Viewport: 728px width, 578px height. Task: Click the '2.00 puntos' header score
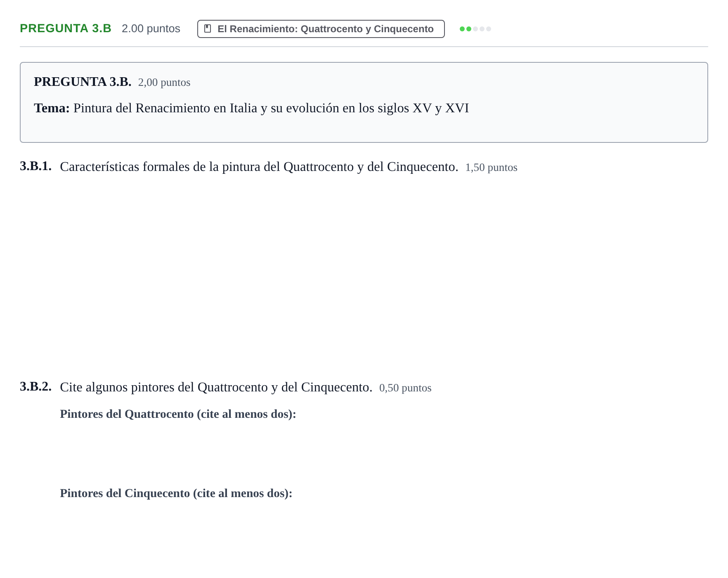(151, 28)
